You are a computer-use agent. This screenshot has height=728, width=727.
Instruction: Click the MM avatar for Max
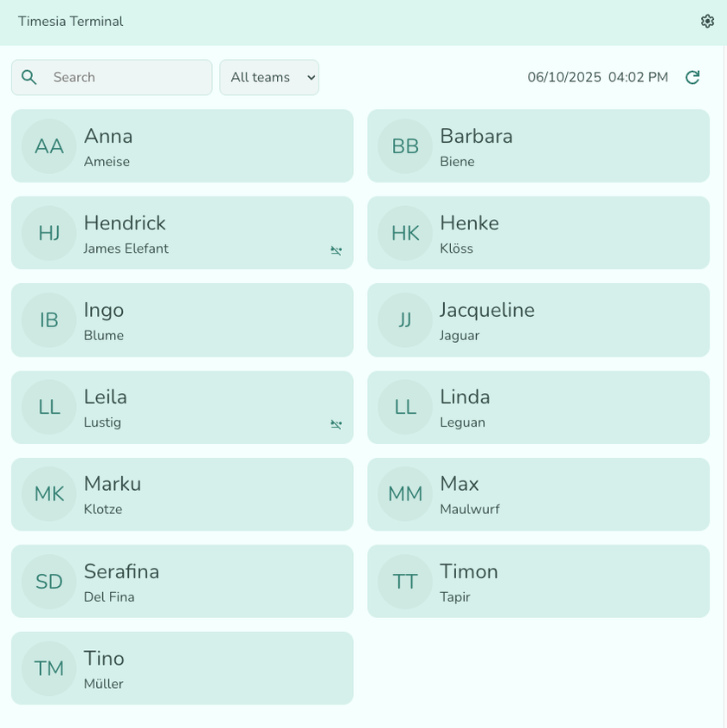pyautogui.click(x=405, y=494)
